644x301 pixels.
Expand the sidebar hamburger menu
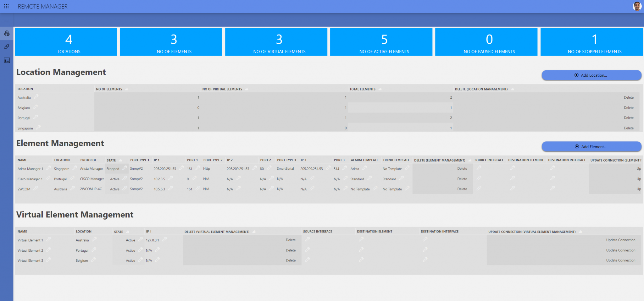(6, 20)
